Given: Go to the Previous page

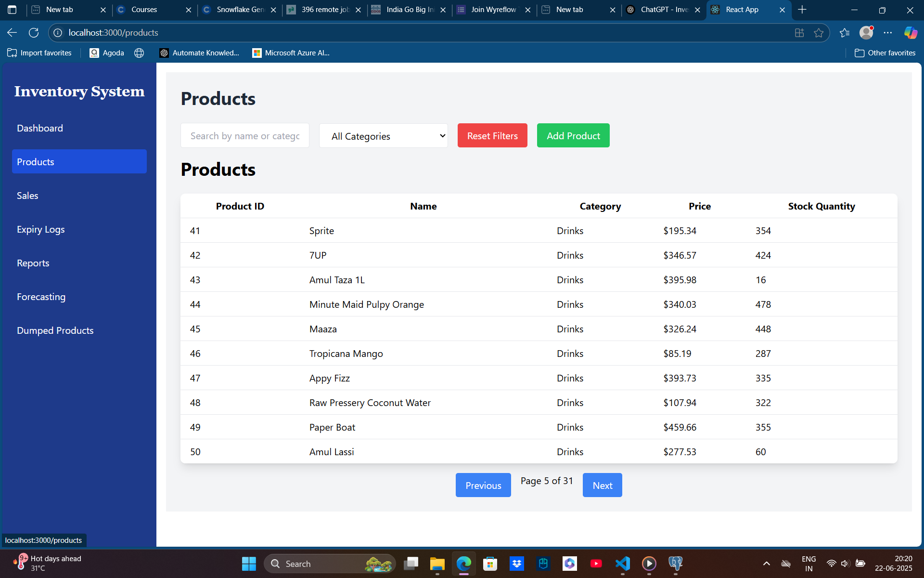Looking at the screenshot, I should coord(483,485).
